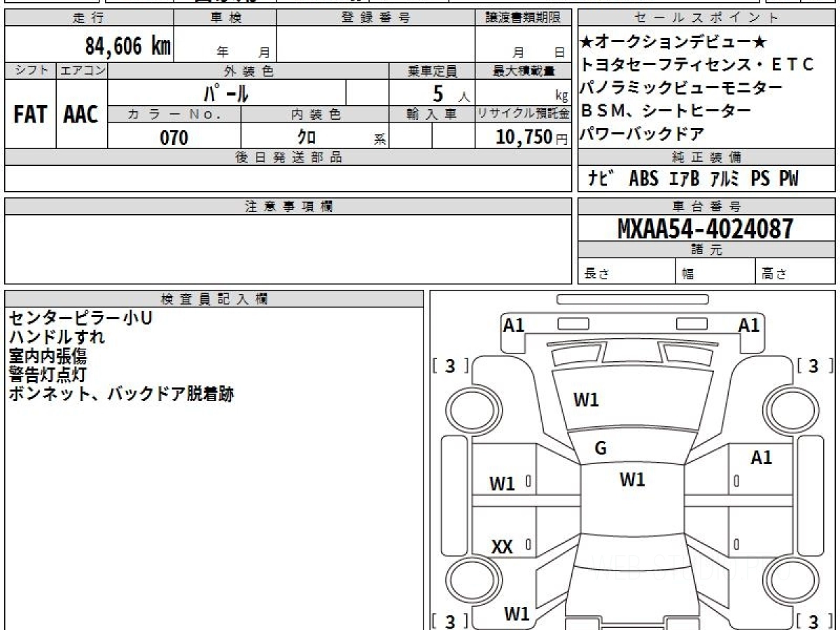Click the パワーバックドア sales point line
Image resolution: width=840 pixels, height=630 pixels.
(x=641, y=133)
